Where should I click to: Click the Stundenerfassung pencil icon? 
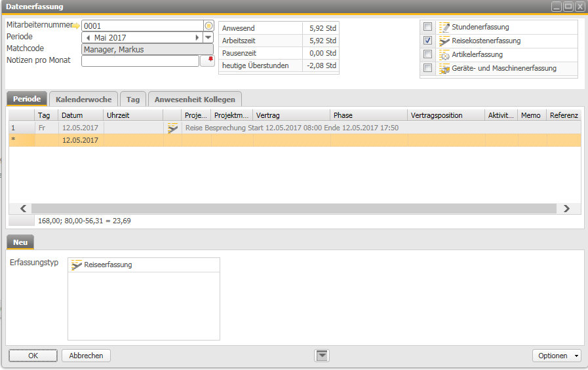click(x=444, y=28)
